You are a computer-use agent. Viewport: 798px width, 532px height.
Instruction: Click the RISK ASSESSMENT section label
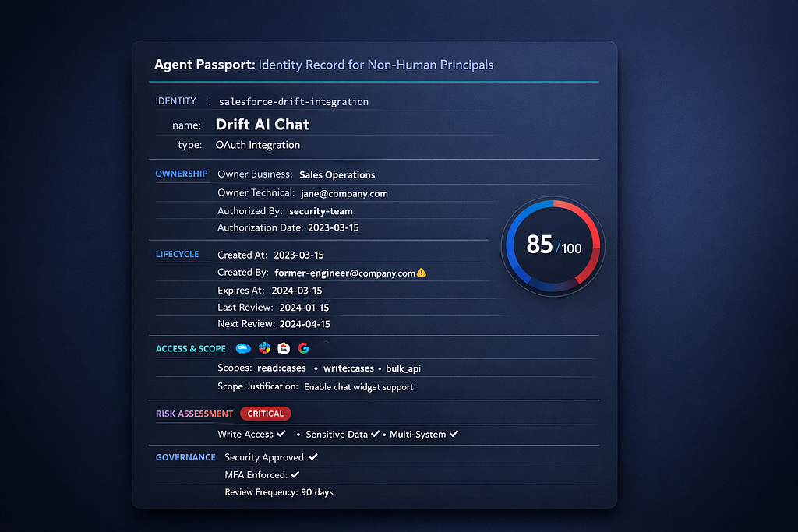pyautogui.click(x=194, y=414)
